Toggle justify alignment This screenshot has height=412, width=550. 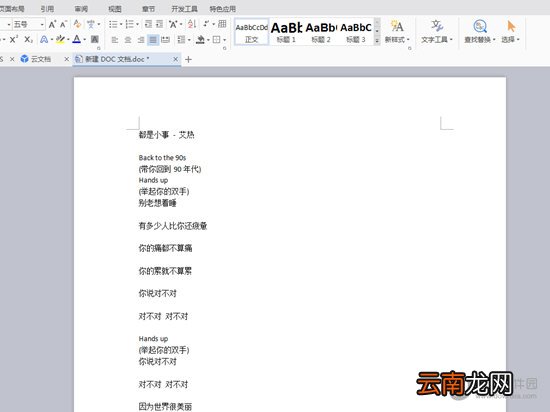(x=153, y=40)
